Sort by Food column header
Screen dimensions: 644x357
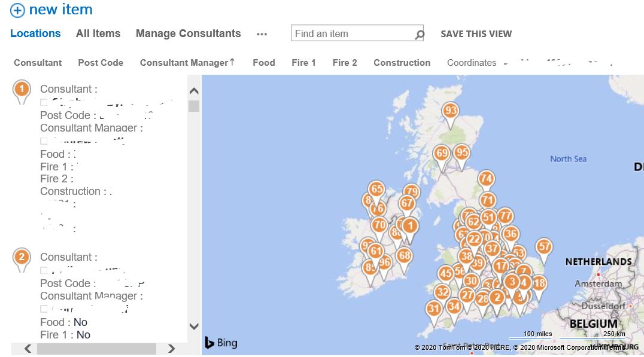pyautogui.click(x=264, y=63)
